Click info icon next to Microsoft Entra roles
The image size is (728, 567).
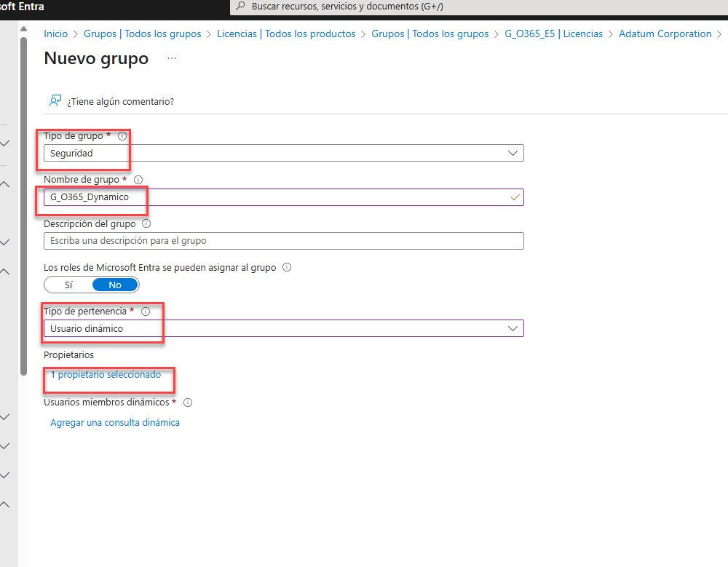coord(287,268)
